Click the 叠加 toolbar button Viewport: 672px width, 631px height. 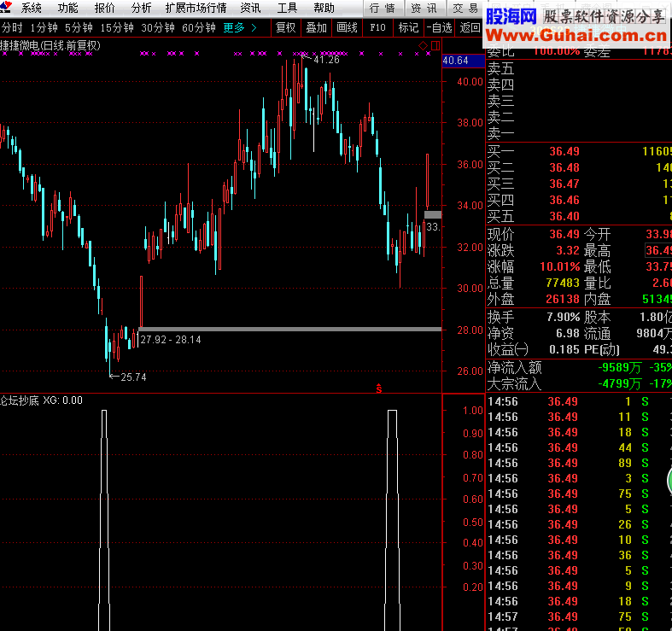pos(316,28)
